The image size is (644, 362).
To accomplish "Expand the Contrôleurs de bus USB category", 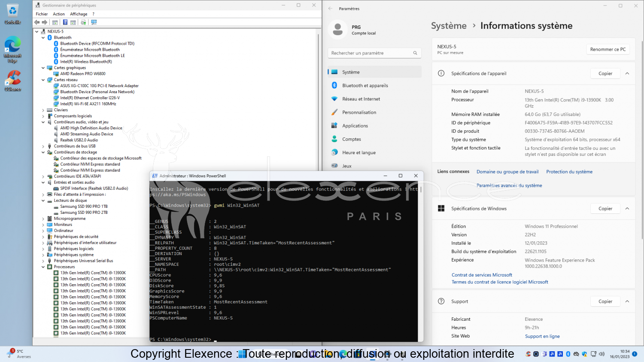I will pyautogui.click(x=43, y=146).
